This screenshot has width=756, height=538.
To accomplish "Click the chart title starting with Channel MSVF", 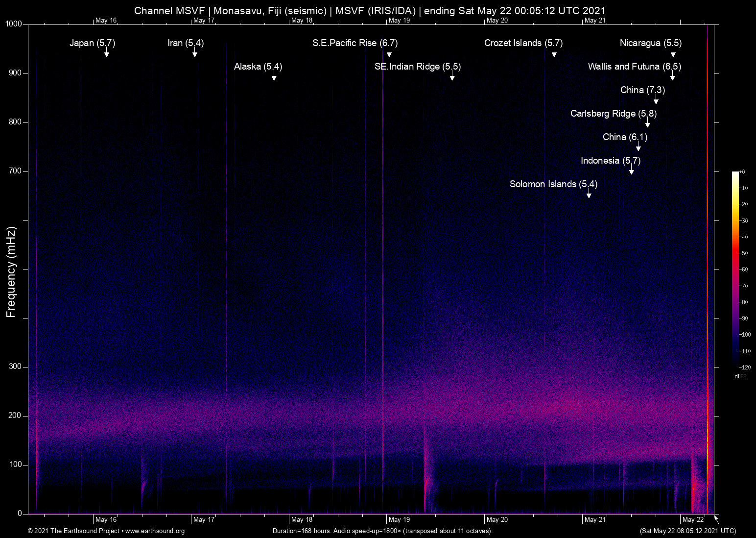I will coord(370,11).
